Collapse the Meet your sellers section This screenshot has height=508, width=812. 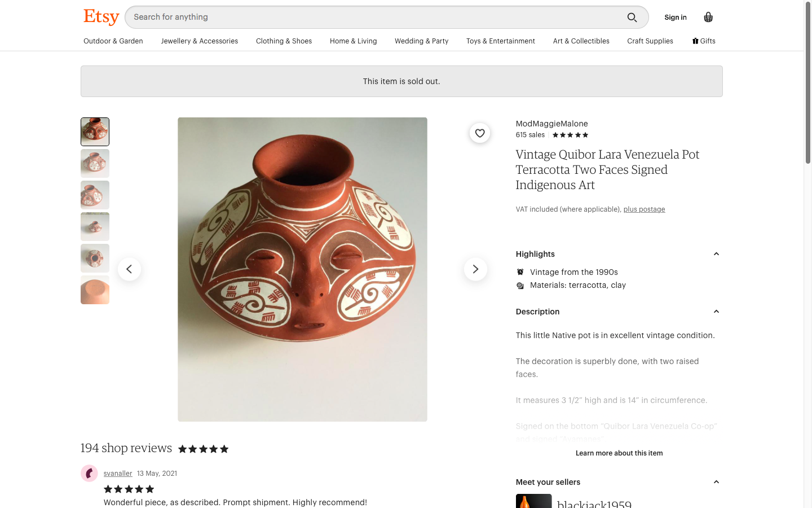click(716, 482)
